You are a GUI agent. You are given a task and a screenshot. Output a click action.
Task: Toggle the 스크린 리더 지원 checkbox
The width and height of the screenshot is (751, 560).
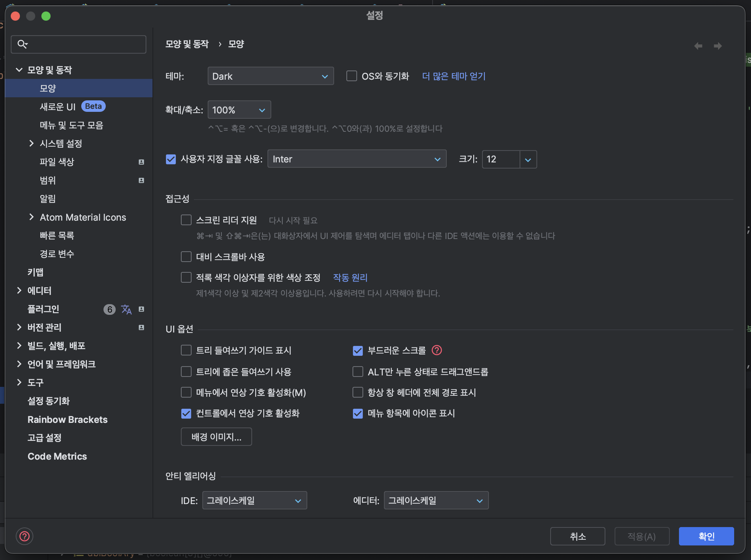click(x=186, y=220)
